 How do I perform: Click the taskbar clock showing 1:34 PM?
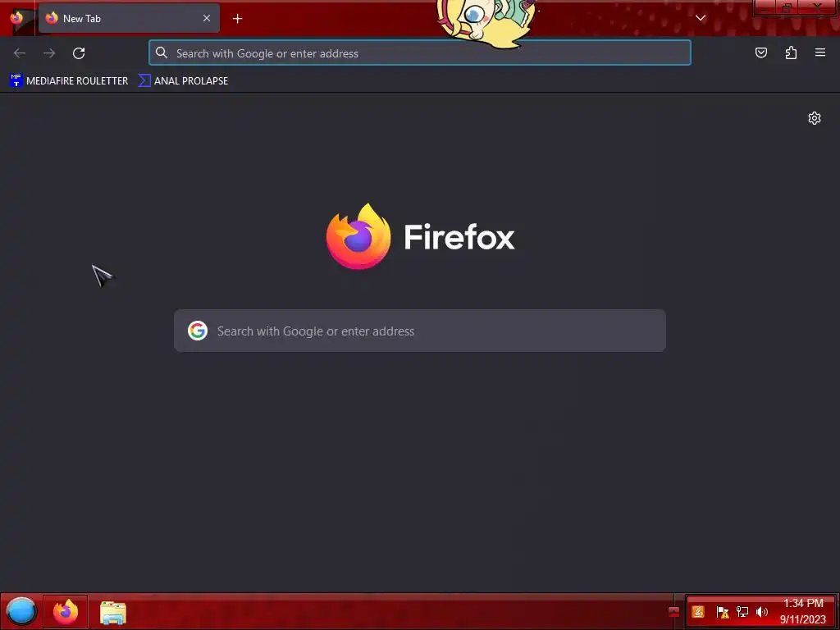click(x=802, y=611)
